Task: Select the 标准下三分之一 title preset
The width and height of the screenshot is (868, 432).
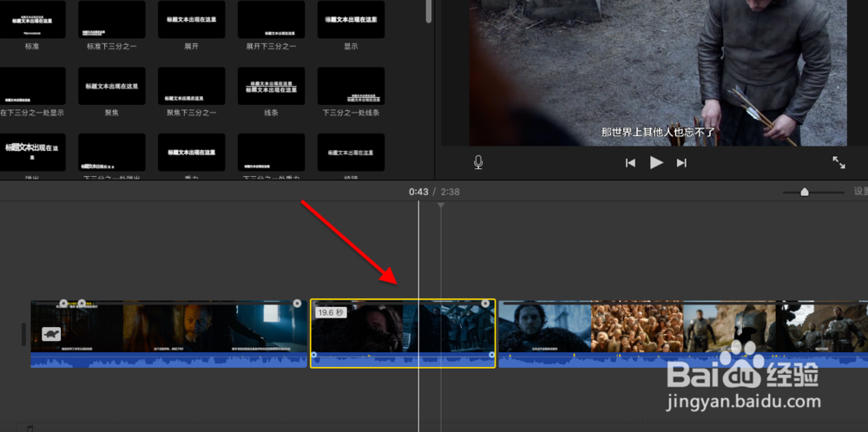Action: [112, 19]
